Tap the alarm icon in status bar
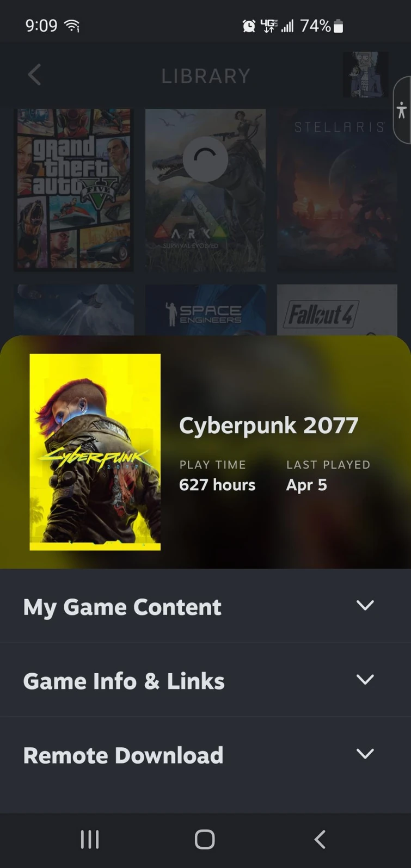Viewport: 411px width, 868px height. click(249, 26)
